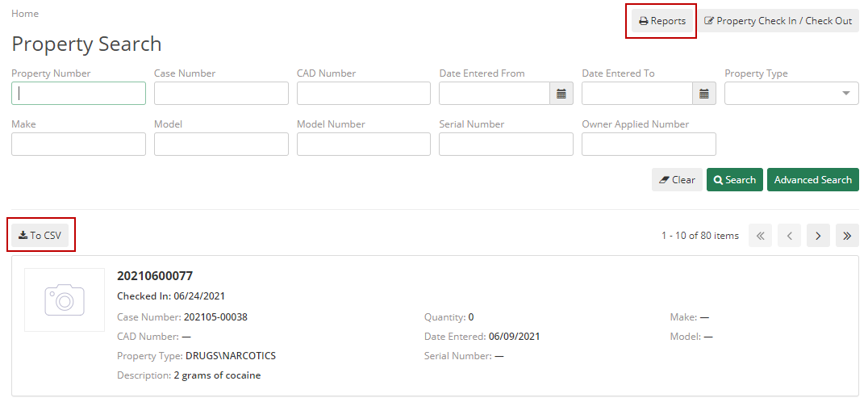This screenshot has height=398, width=868.
Task: Go to previous results page
Action: click(x=790, y=236)
